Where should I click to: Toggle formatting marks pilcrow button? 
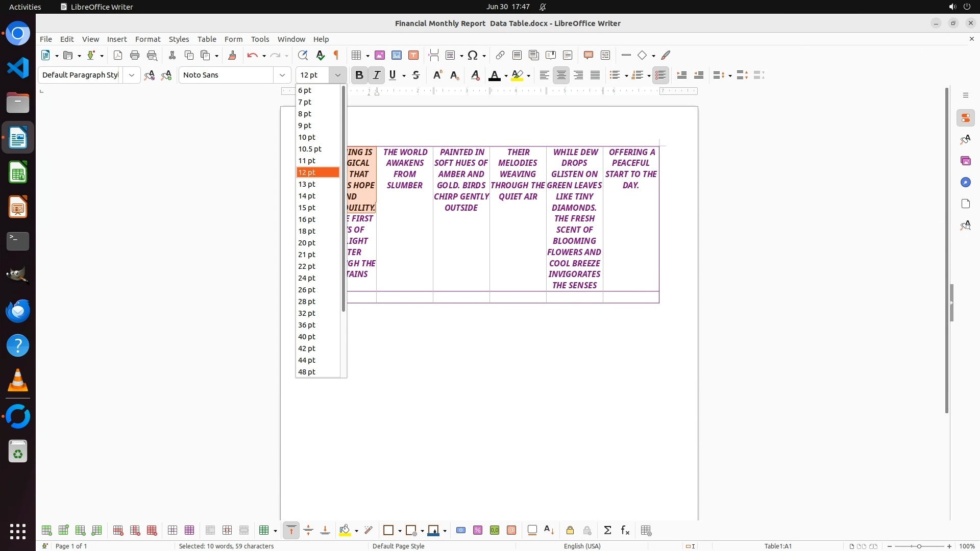coord(336,55)
